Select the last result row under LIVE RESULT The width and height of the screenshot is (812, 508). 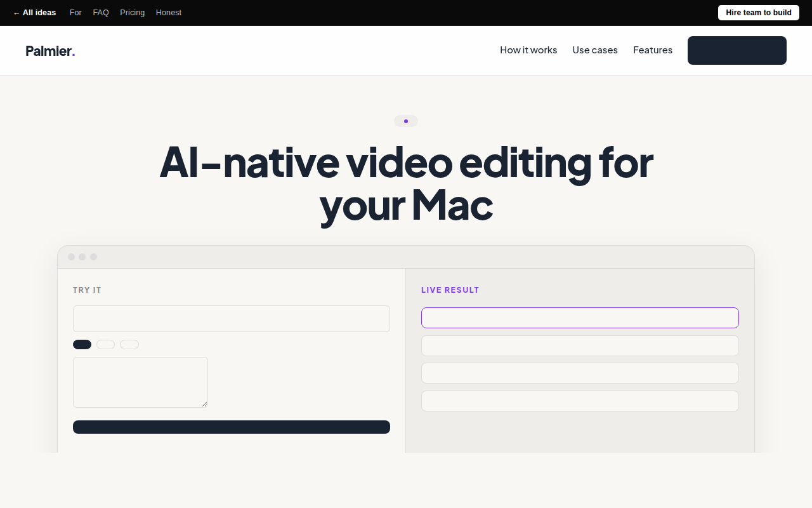tap(580, 401)
